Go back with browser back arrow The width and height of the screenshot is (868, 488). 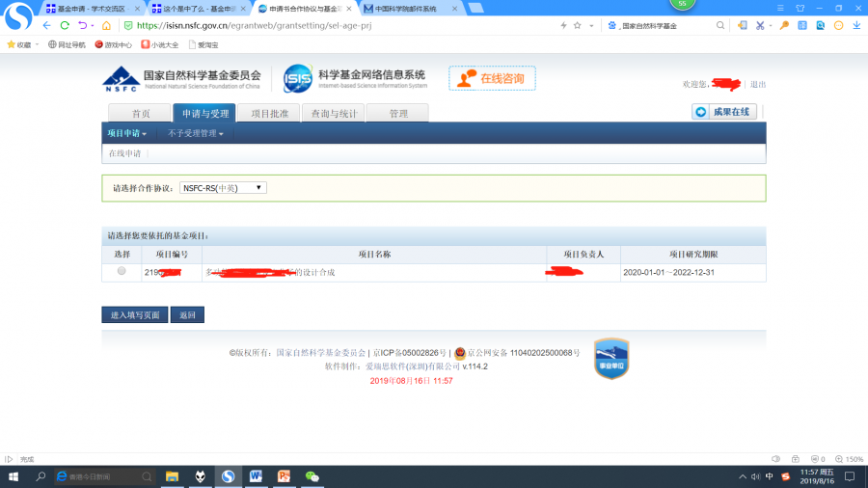point(46,25)
